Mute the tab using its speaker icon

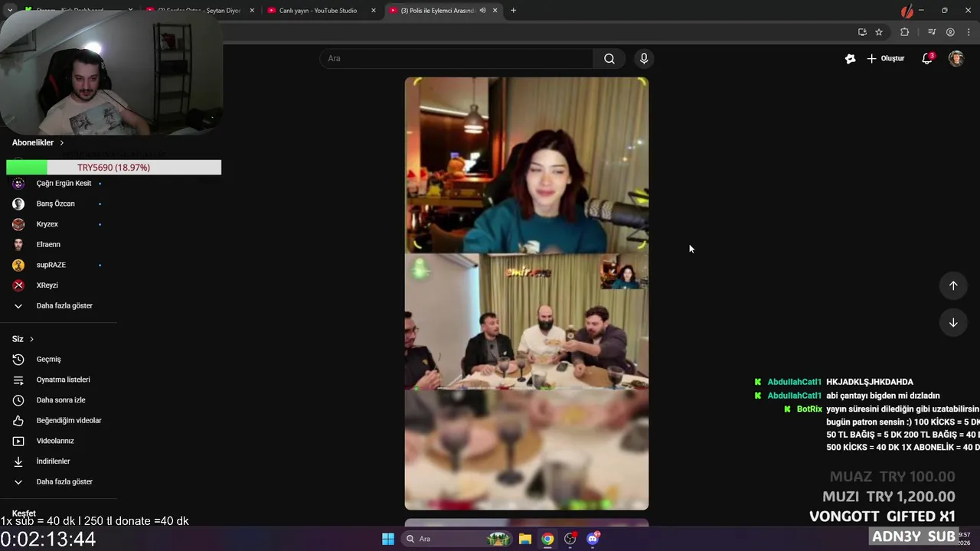482,11
